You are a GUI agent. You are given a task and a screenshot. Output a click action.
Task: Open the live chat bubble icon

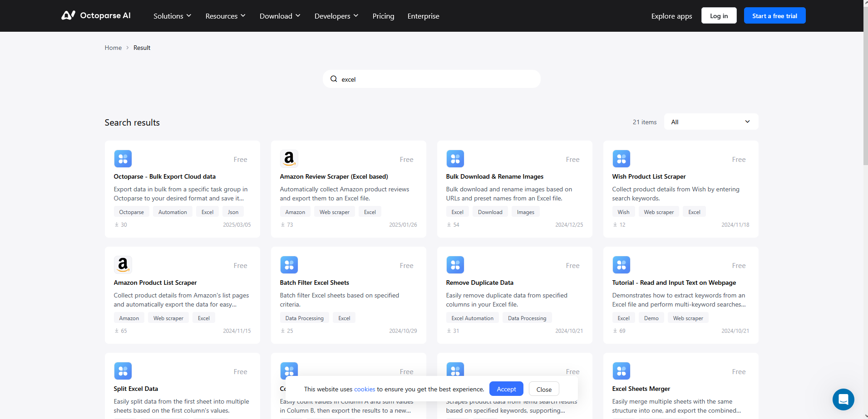point(843,400)
